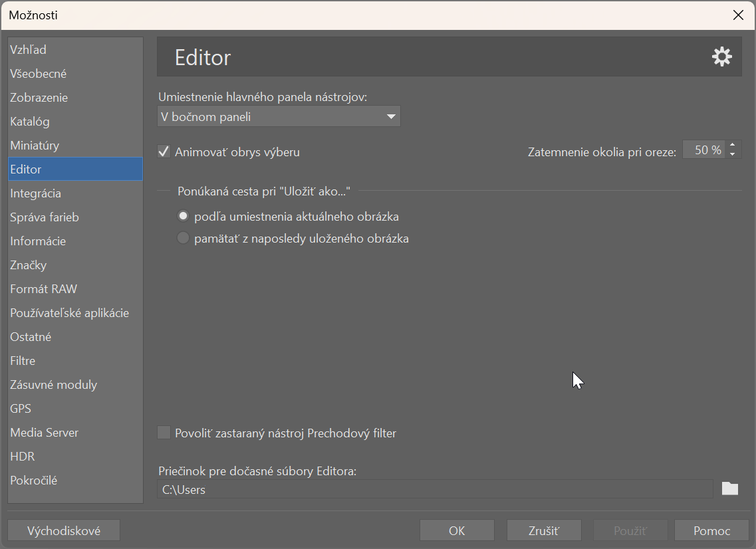Viewport: 756px width, 549px height.
Task: Click the C:\Users temporary folder path field
Action: 435,489
